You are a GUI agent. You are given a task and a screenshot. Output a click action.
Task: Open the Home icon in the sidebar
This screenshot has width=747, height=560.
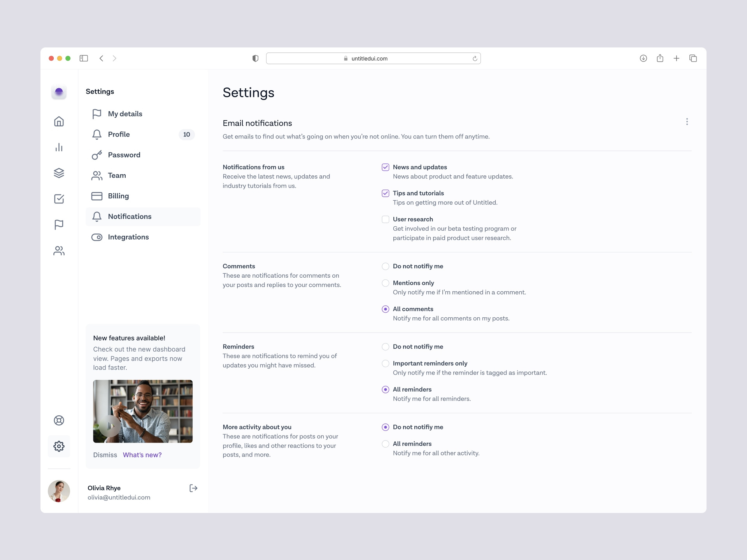[x=59, y=121]
